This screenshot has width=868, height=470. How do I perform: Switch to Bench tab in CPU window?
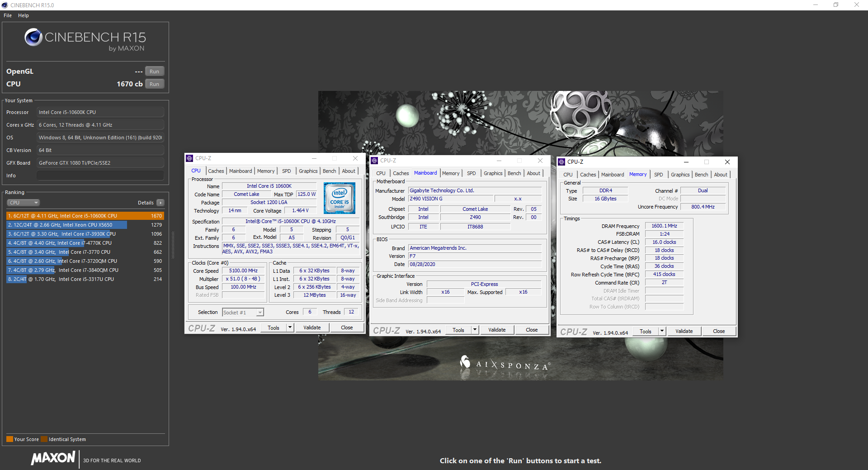pos(330,171)
